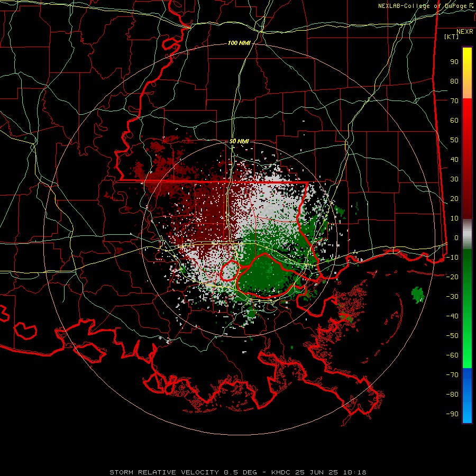Click the 100 NMI range ring label
Viewport: 476px width, 476px height.
click(x=239, y=43)
